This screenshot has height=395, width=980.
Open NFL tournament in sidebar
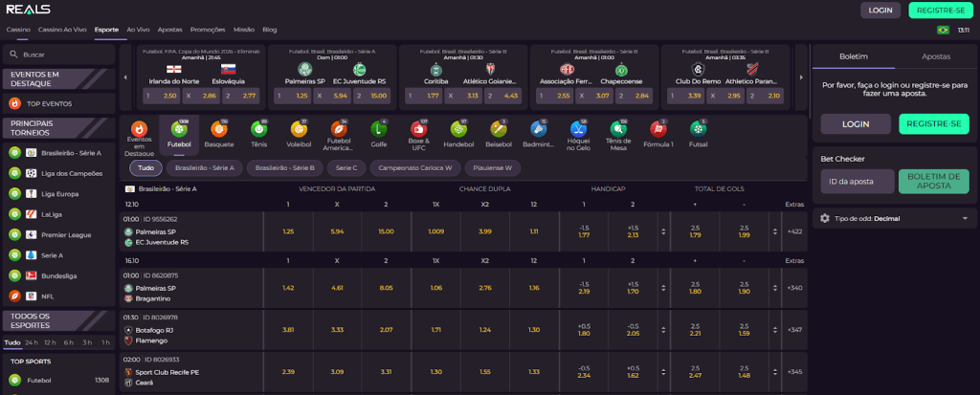pos(58,296)
